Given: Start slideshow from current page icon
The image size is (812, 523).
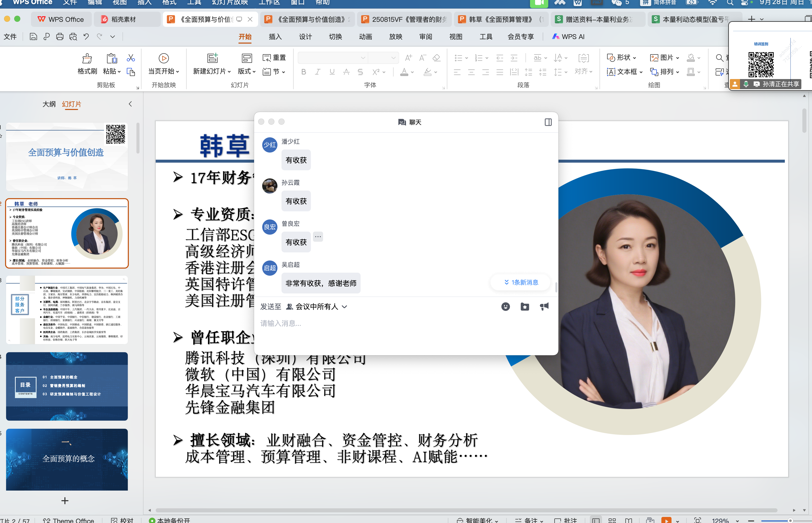Looking at the screenshot, I should coord(164,59).
